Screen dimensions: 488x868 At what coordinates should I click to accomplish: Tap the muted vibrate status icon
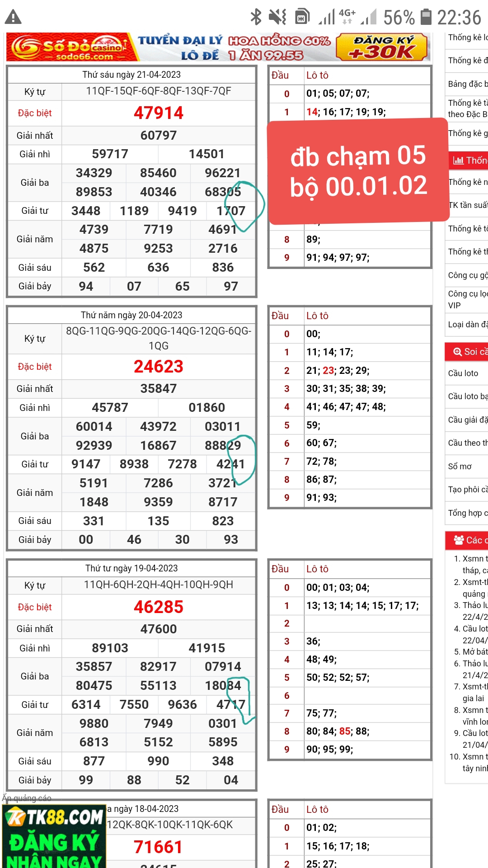pyautogui.click(x=277, y=17)
